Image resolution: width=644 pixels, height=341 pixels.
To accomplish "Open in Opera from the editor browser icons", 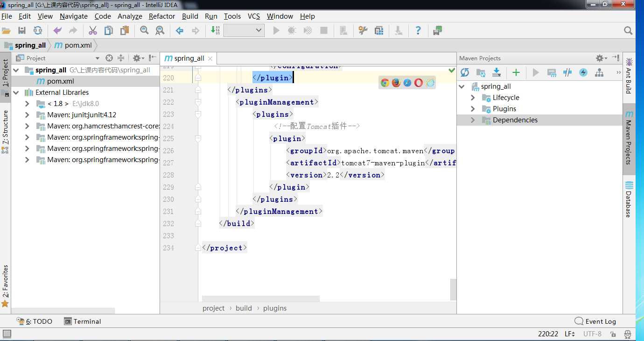I will (x=419, y=83).
